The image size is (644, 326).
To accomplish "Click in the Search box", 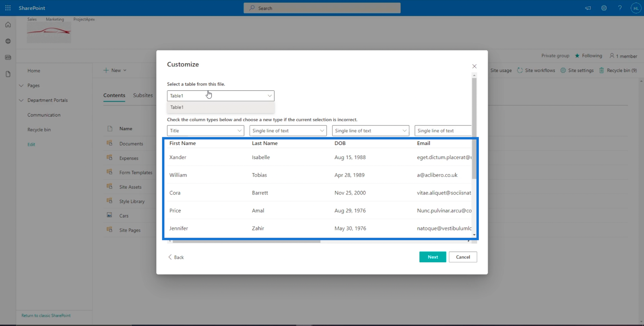I will (x=322, y=8).
